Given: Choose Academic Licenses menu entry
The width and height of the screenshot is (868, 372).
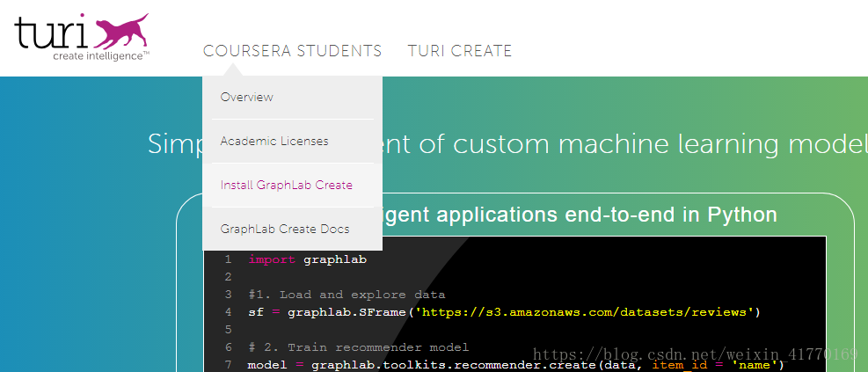Looking at the screenshot, I should (x=292, y=142).
